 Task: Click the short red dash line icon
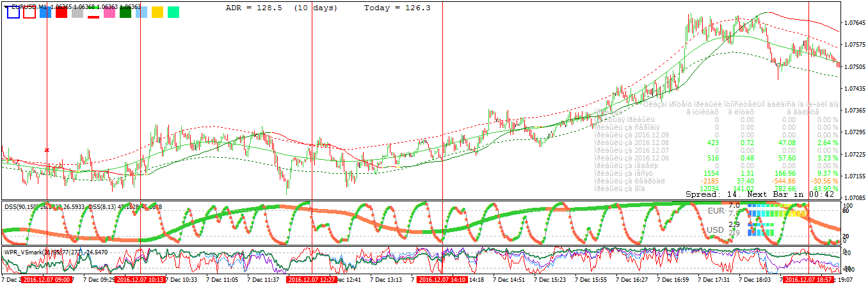[93, 17]
